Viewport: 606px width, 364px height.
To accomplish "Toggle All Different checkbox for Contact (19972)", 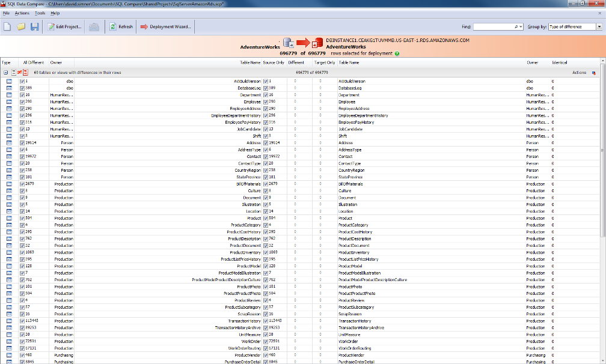I will point(22,156).
